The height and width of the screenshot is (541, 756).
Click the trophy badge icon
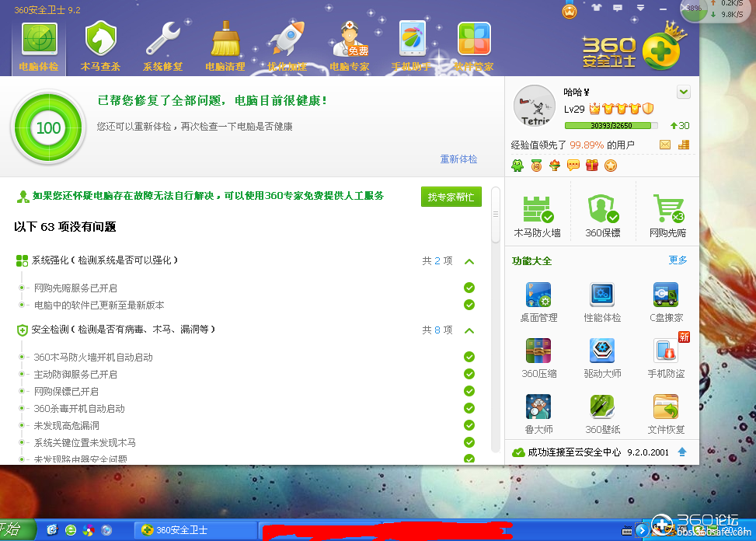555,166
